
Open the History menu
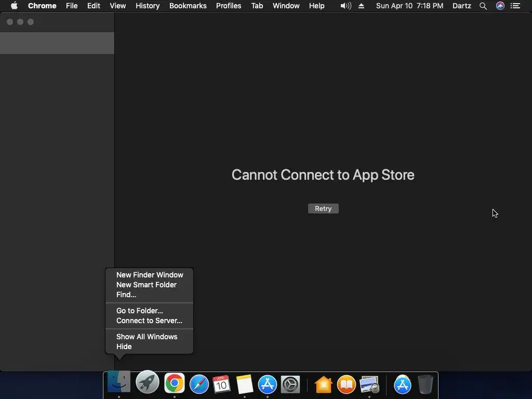click(x=148, y=6)
